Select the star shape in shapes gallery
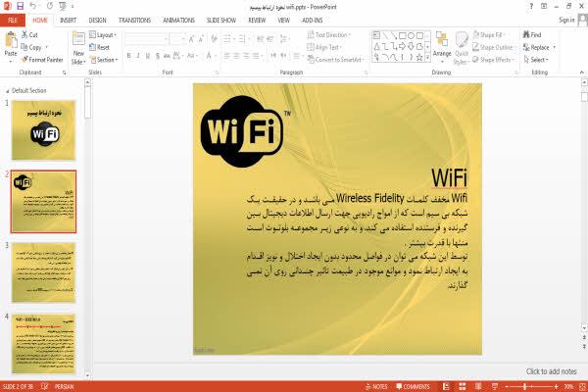The height and width of the screenshot is (392, 588). pos(419,57)
